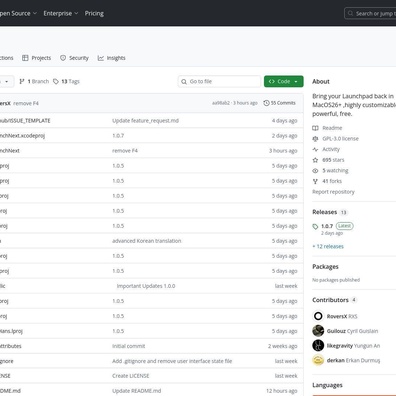Open Important Updates 1.0.0 commit
Viewport: 396px width, 396px height.
(x=146, y=286)
